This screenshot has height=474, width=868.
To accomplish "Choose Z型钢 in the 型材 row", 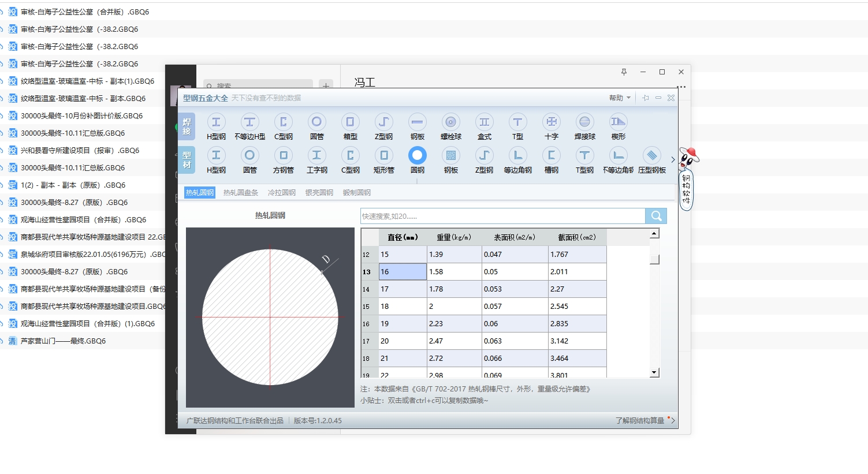I will coord(484,161).
